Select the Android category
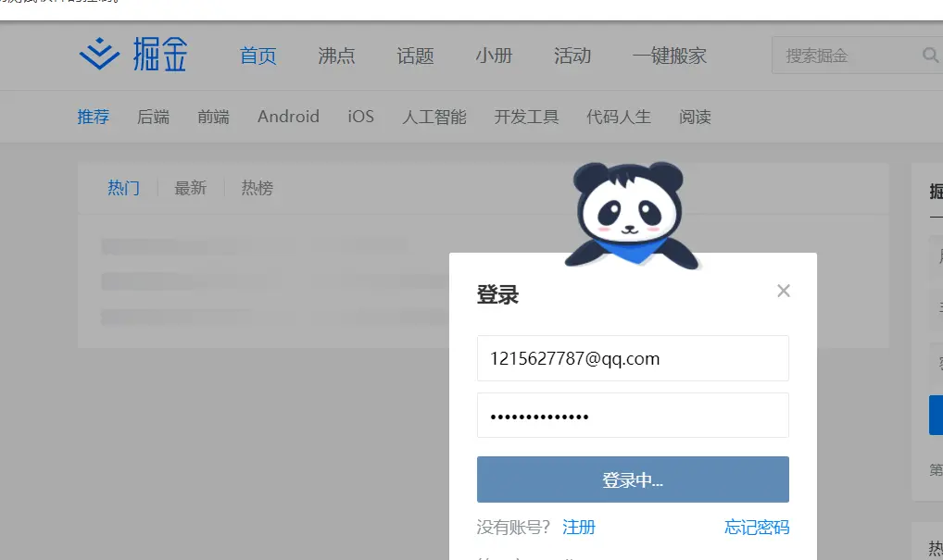The image size is (943, 560). (288, 117)
